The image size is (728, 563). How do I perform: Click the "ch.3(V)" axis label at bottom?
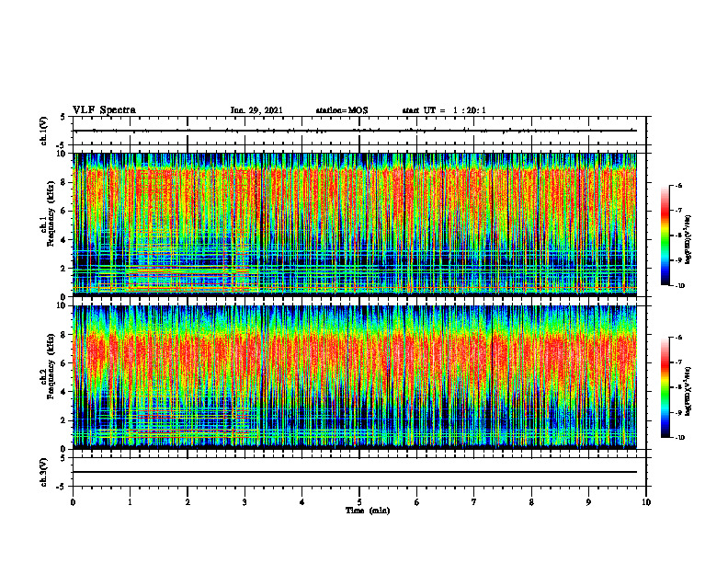(x=44, y=472)
